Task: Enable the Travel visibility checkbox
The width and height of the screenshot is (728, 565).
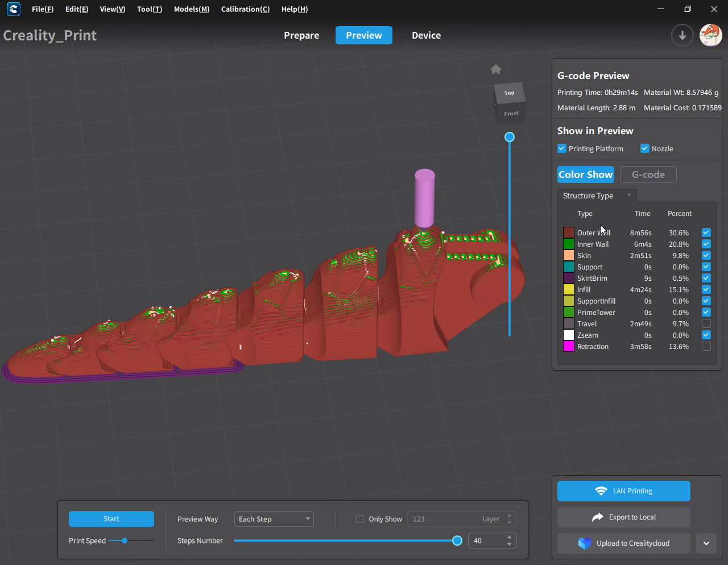Action: coord(706,324)
